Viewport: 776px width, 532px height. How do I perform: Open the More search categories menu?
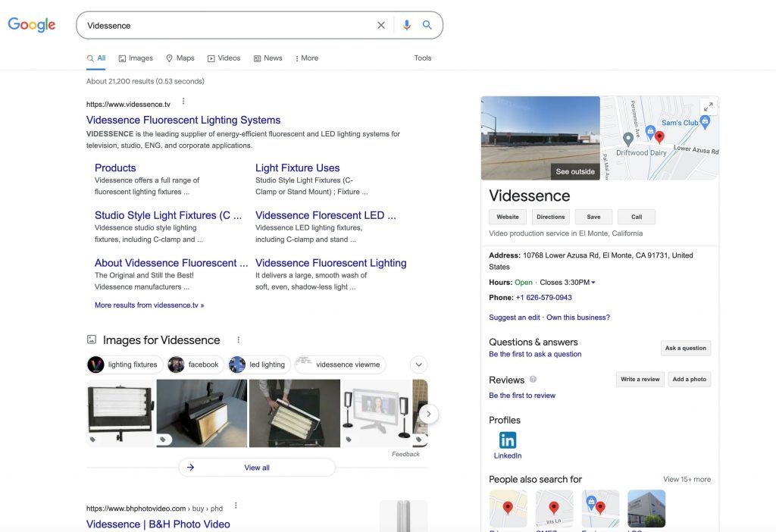coord(307,58)
